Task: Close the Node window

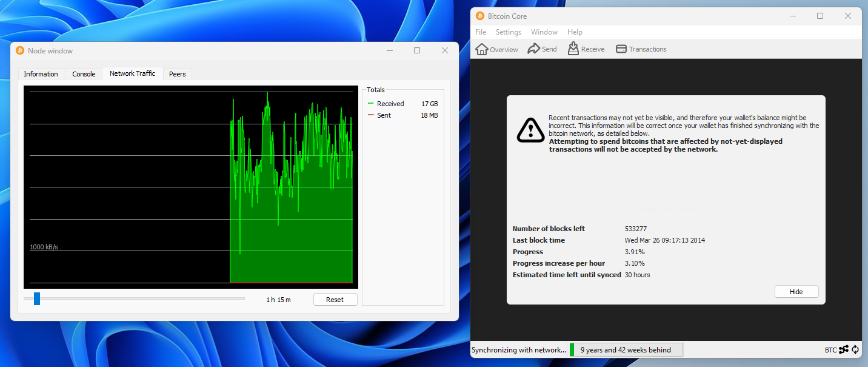Action: (445, 51)
